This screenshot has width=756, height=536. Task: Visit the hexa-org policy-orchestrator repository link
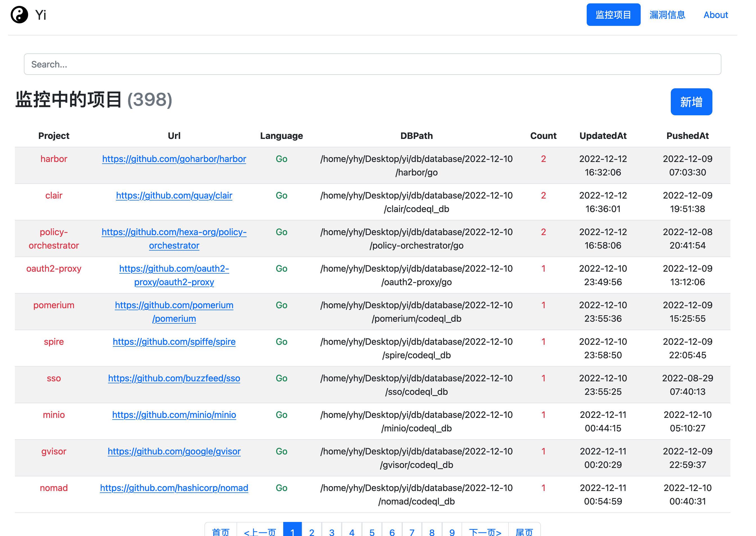pos(174,232)
